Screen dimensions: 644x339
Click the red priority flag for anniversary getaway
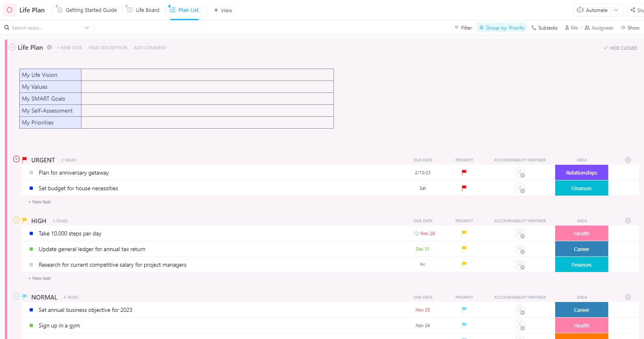click(x=464, y=173)
